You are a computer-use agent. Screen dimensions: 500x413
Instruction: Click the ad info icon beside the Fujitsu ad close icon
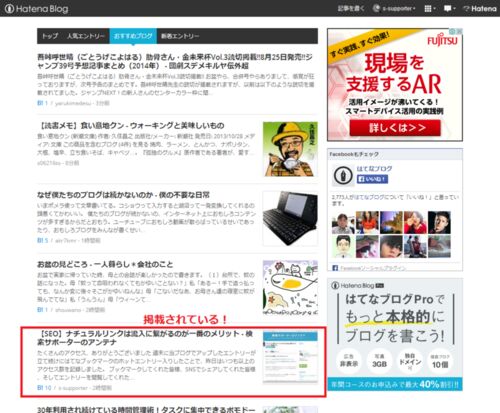pos(453,31)
